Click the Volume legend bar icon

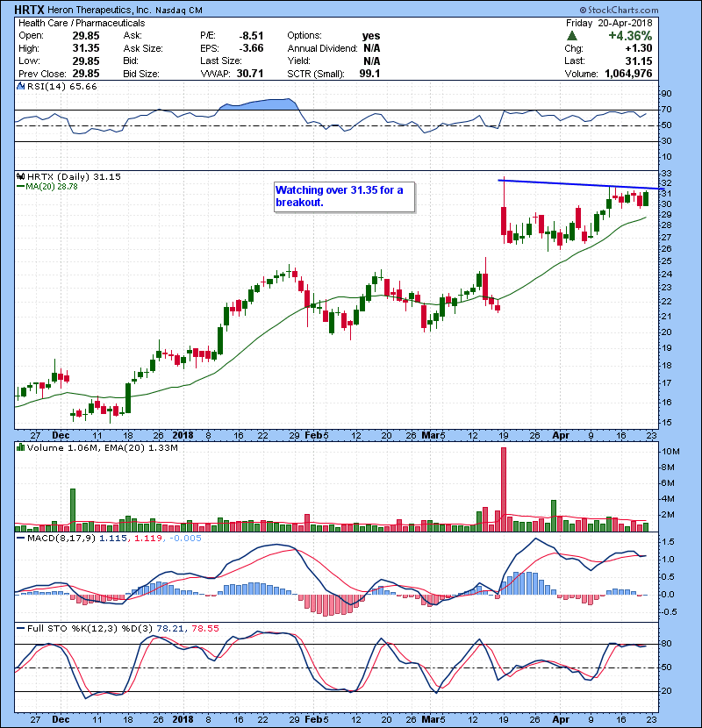(x=21, y=447)
